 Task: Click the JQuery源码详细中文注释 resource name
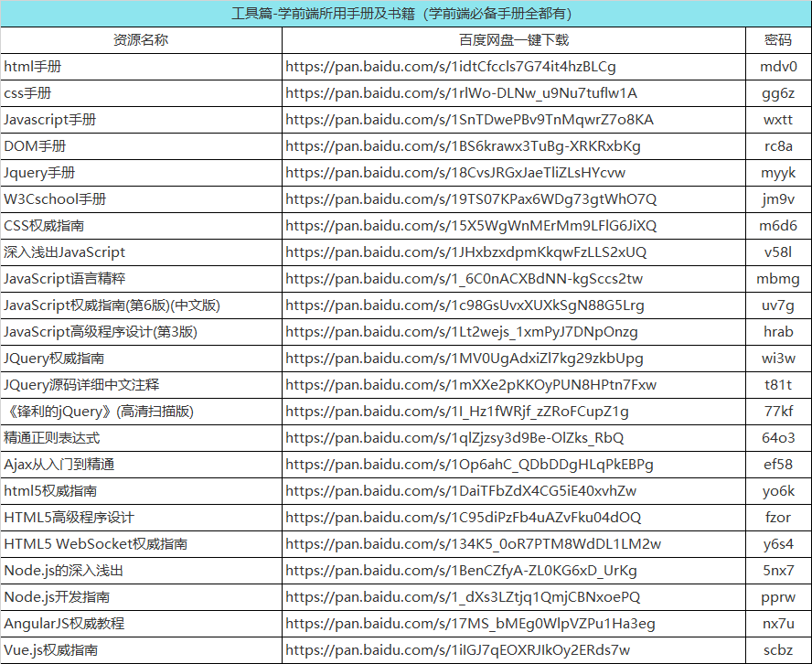tap(81, 385)
